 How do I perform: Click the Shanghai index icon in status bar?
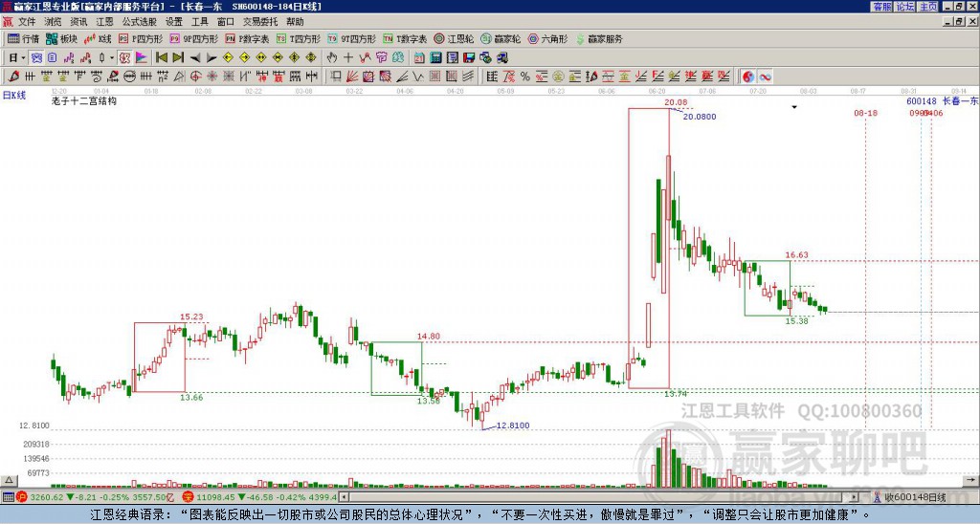(22, 497)
